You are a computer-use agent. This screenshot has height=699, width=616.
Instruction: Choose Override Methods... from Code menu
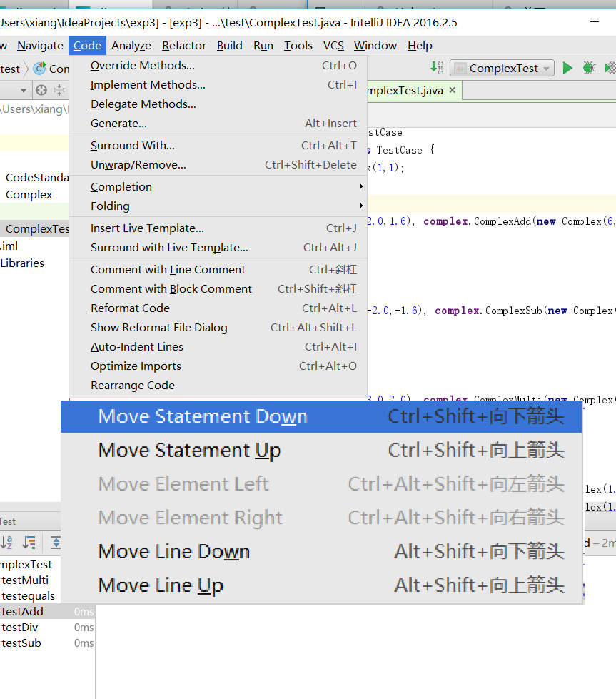click(x=218, y=66)
